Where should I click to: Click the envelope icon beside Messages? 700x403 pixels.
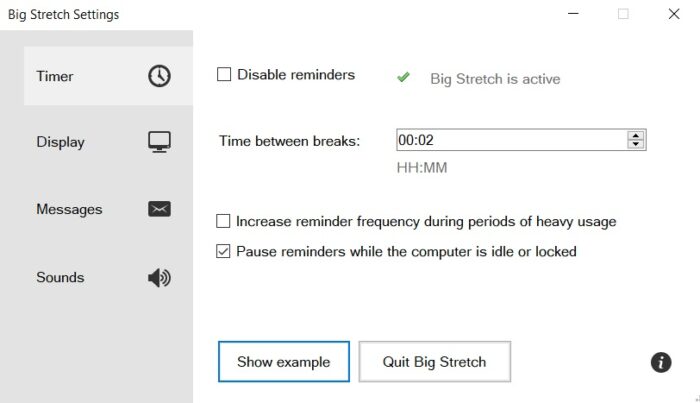pyautogui.click(x=159, y=209)
